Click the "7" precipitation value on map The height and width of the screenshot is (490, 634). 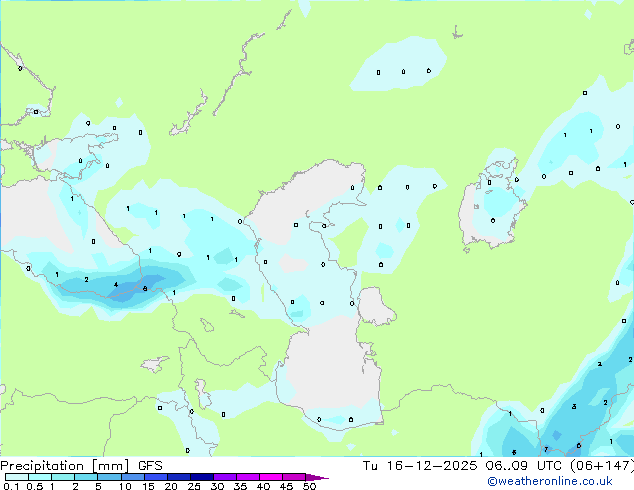(546, 449)
